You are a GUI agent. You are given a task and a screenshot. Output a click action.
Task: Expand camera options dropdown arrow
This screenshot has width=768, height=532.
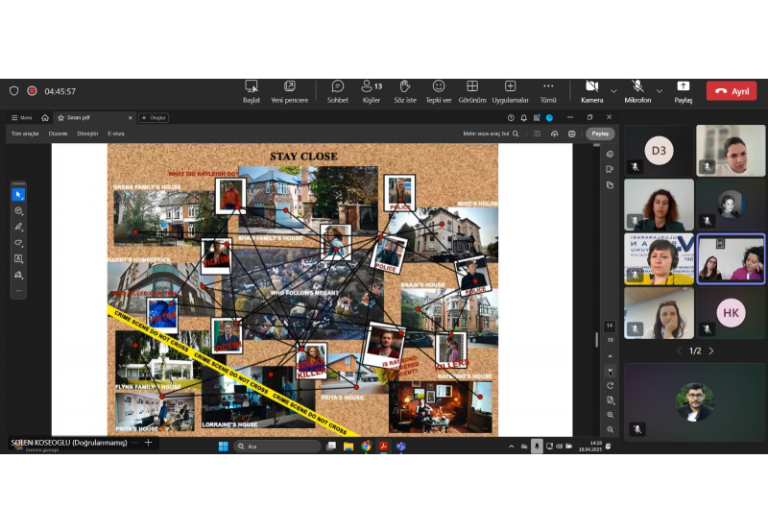(613, 91)
